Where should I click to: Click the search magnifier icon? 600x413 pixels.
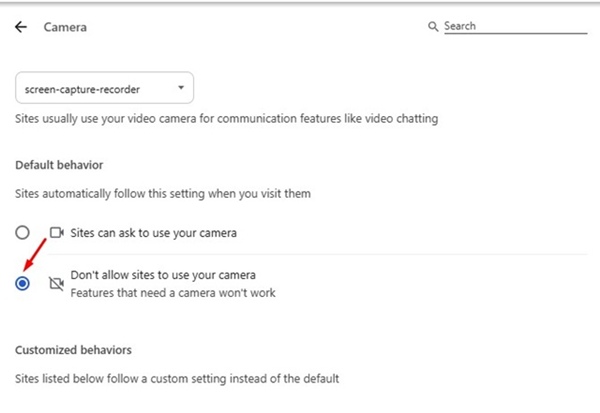pos(433,26)
